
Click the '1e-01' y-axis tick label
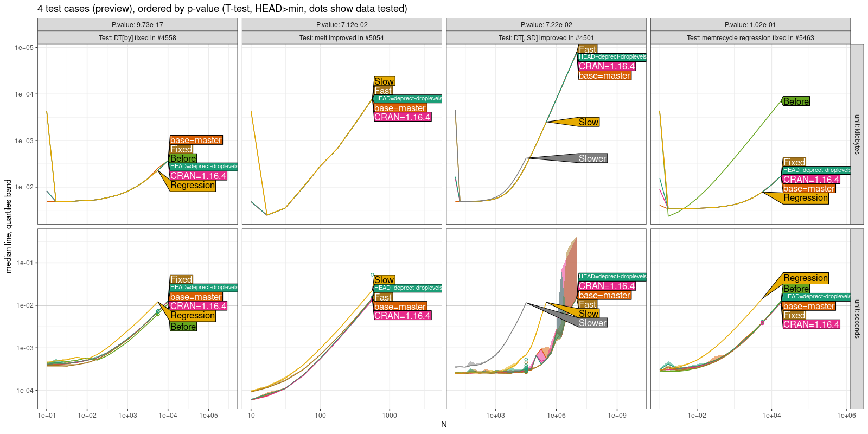click(x=24, y=263)
